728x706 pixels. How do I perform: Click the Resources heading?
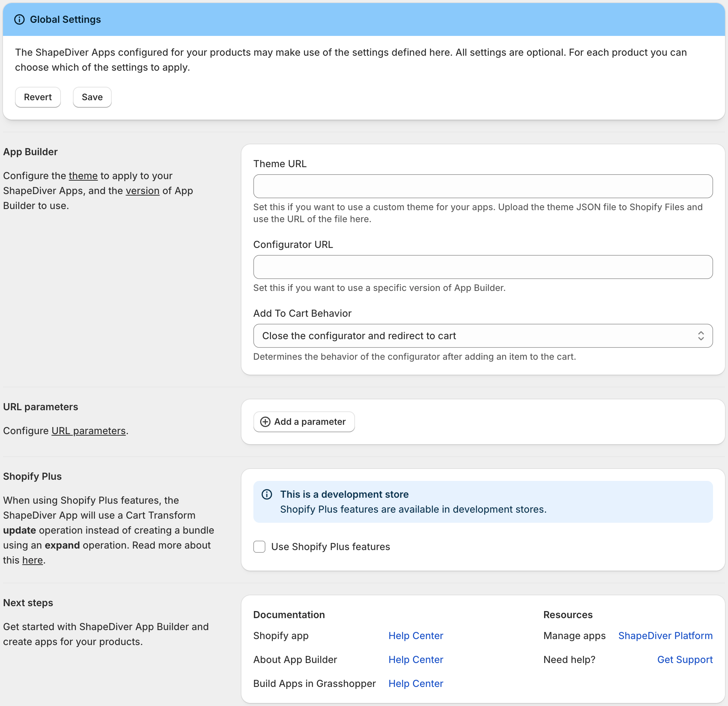568,615
